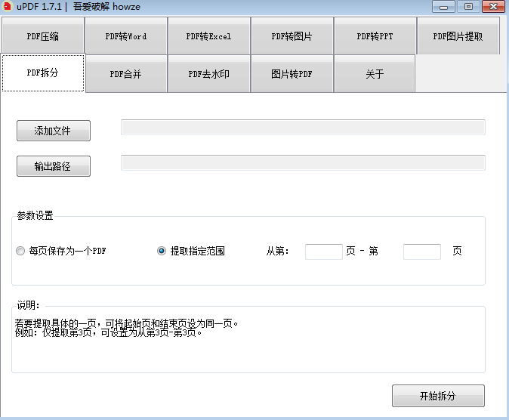This screenshot has width=509, height=420.
Task: Select 每页保存为一个PDF radio option
Action: click(x=61, y=251)
